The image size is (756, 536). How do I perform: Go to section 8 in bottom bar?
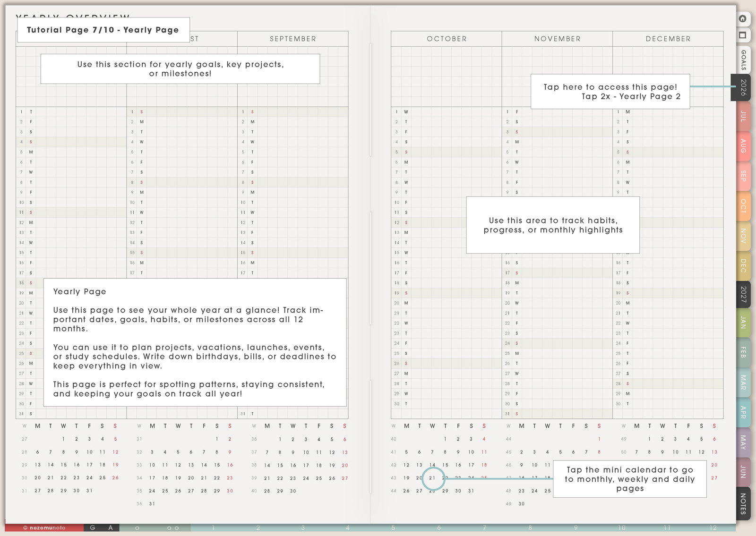[x=530, y=527]
